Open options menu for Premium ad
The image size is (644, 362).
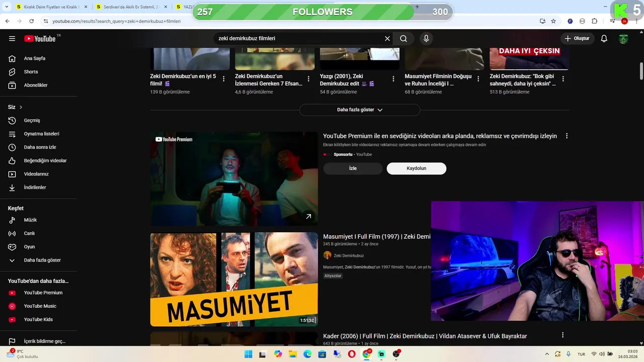tap(567, 136)
